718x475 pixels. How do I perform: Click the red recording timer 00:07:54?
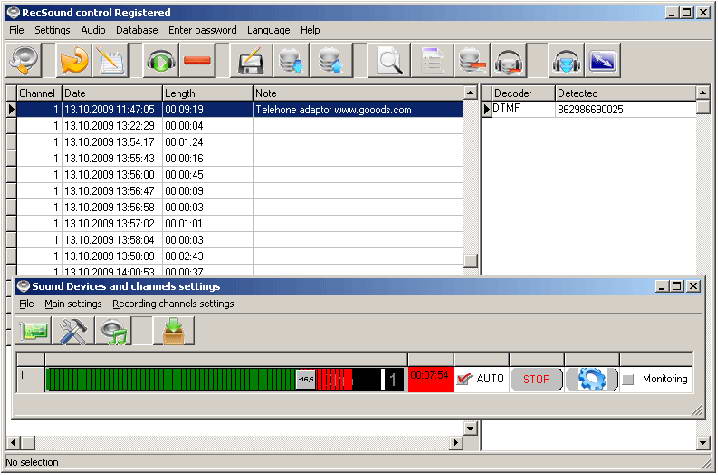point(430,379)
